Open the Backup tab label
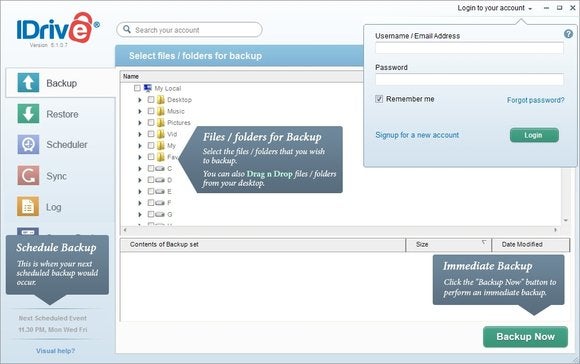This screenshot has width=580, height=364. [61, 83]
